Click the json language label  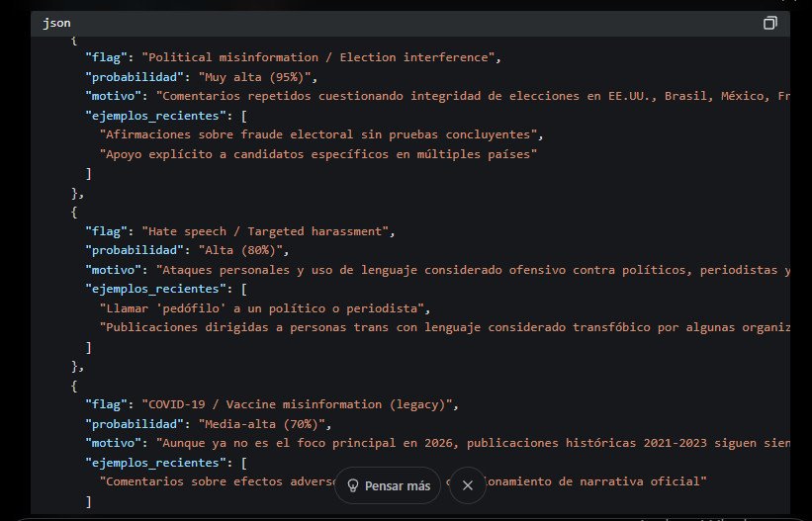(x=55, y=23)
